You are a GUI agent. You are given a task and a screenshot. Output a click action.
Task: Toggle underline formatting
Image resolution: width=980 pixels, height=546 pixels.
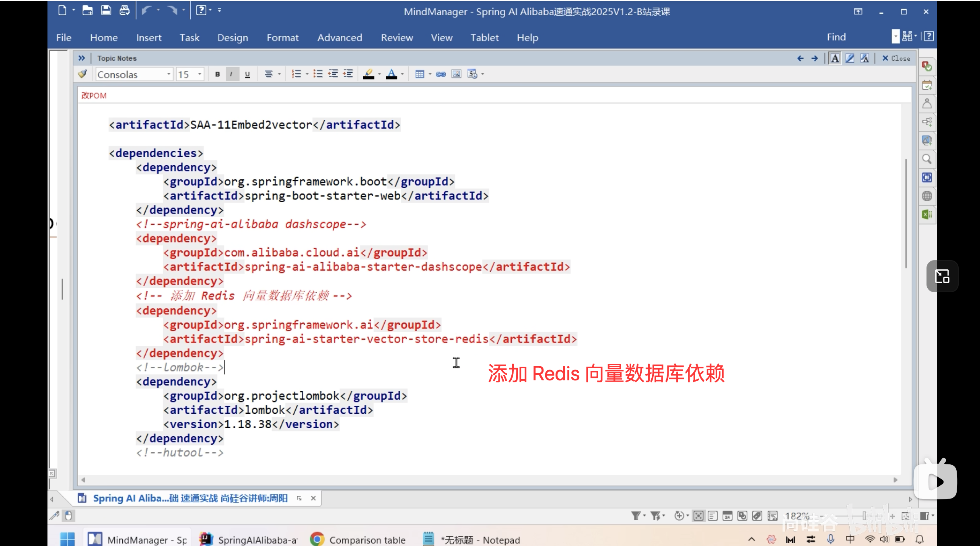tap(247, 74)
